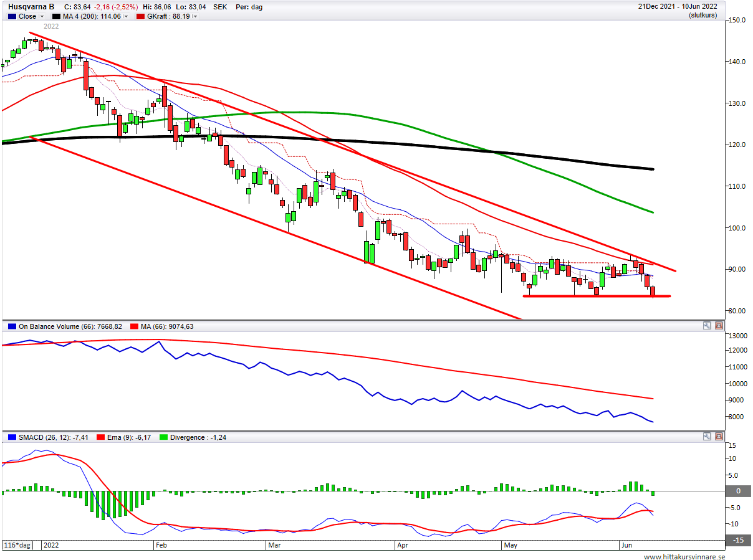Image resolution: width=753 pixels, height=560 pixels.
Task: Click the C: 83,64 closing value
Action: coord(78,7)
